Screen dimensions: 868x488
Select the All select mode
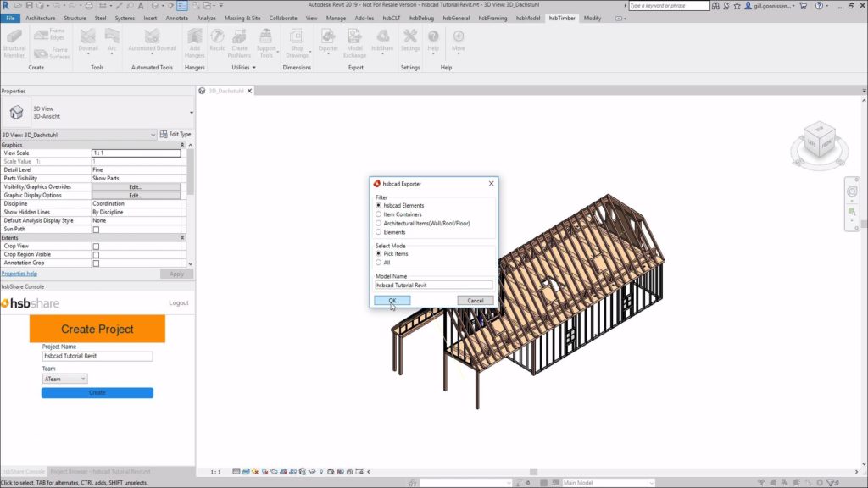pos(379,263)
